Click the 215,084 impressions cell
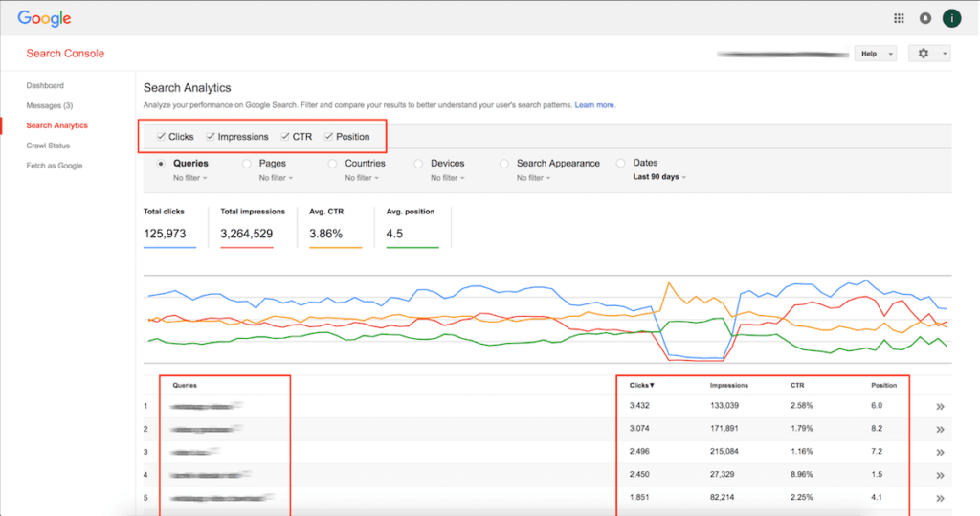This screenshot has width=980, height=516. (x=724, y=452)
